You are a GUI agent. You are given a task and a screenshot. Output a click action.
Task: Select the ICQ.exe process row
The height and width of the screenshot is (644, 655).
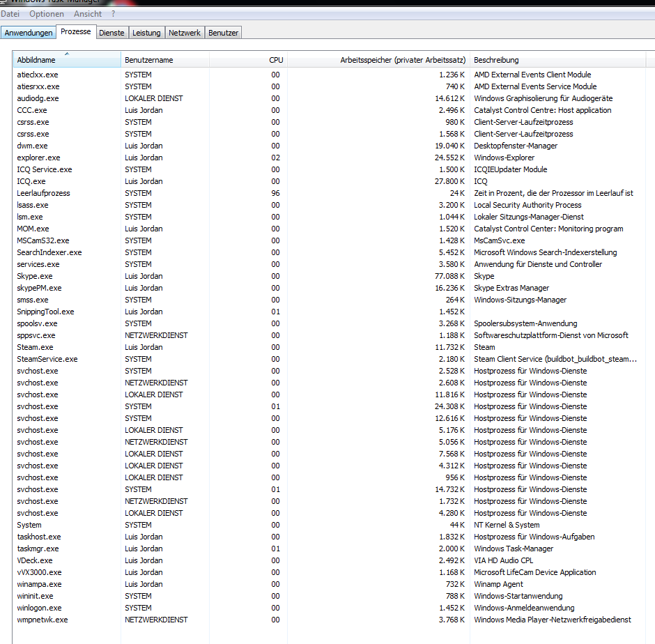tap(329, 181)
